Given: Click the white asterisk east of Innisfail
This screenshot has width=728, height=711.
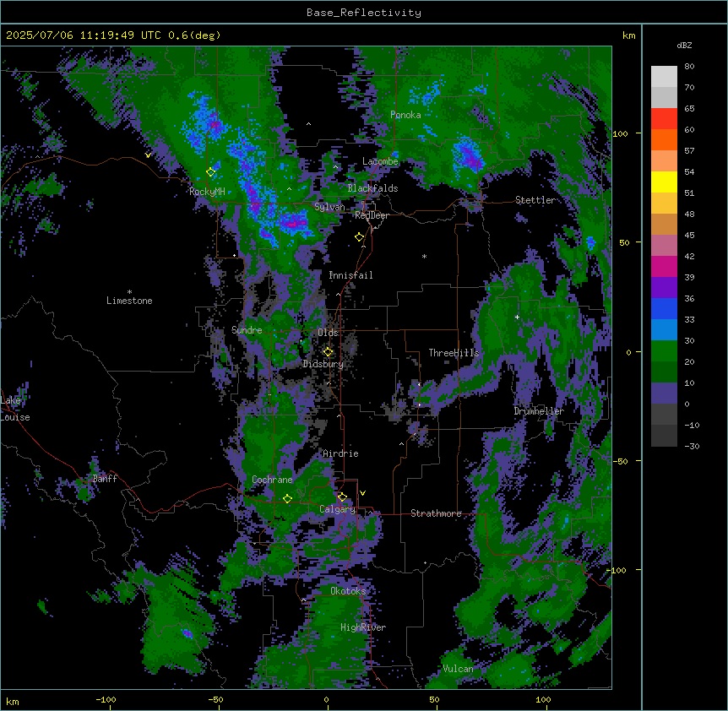Looking at the screenshot, I should coord(424,257).
